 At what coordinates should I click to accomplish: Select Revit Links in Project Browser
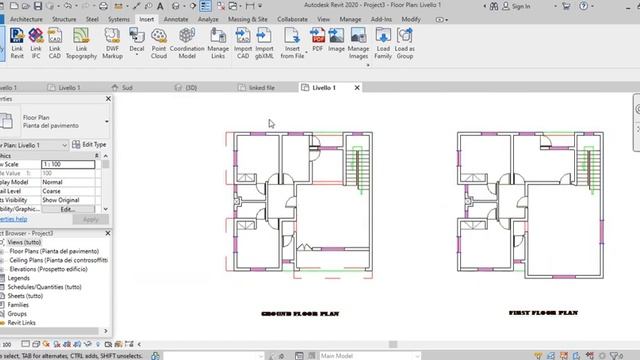21,323
